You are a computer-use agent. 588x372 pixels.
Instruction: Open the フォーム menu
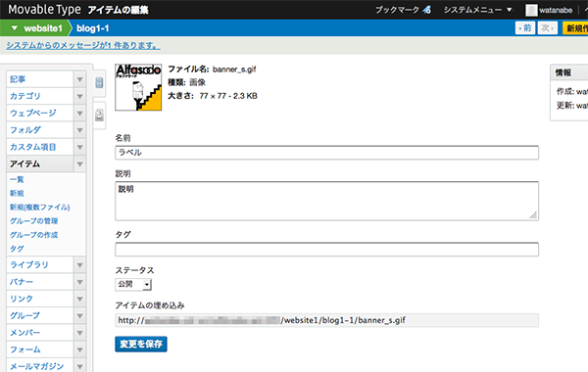point(40,349)
